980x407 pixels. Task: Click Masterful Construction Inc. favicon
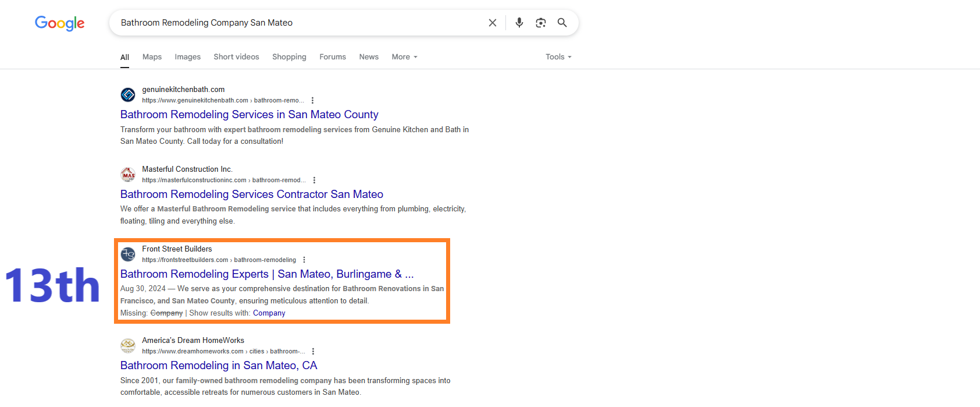pyautogui.click(x=128, y=174)
